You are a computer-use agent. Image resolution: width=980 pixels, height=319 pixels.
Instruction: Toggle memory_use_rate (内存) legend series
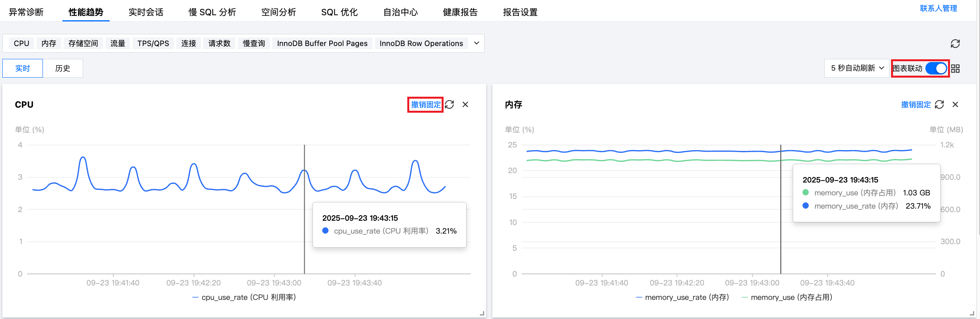tap(682, 297)
